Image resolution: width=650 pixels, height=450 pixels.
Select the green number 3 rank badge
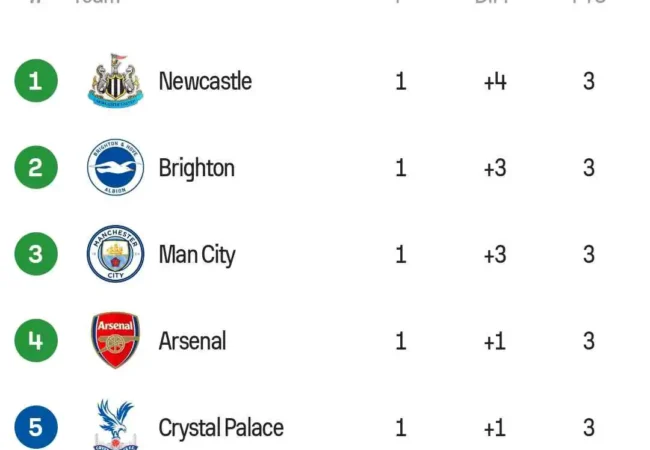pos(36,254)
